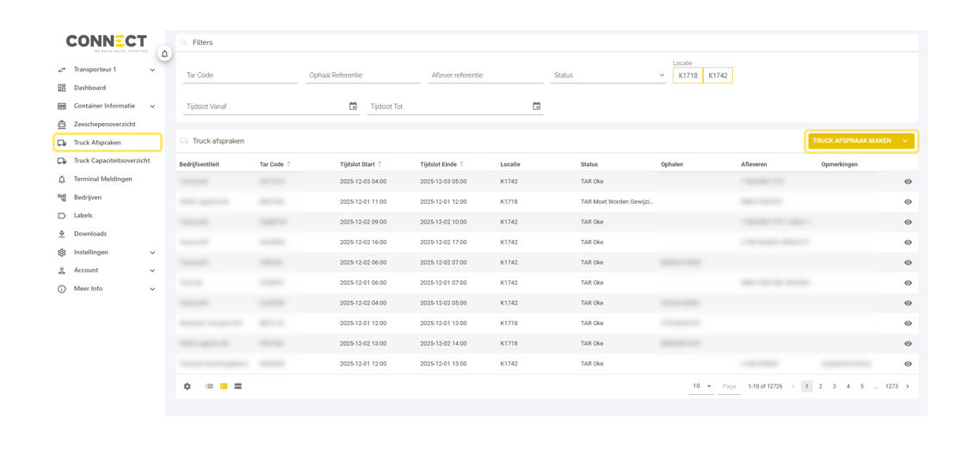Select the widest row density icon
Image resolution: width=980 pixels, height=449 pixels.
(x=238, y=386)
